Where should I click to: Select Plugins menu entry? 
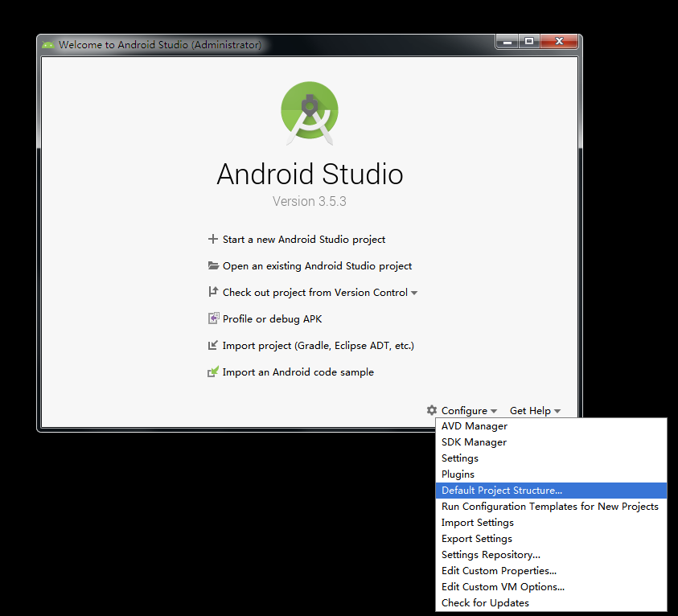[551, 474]
